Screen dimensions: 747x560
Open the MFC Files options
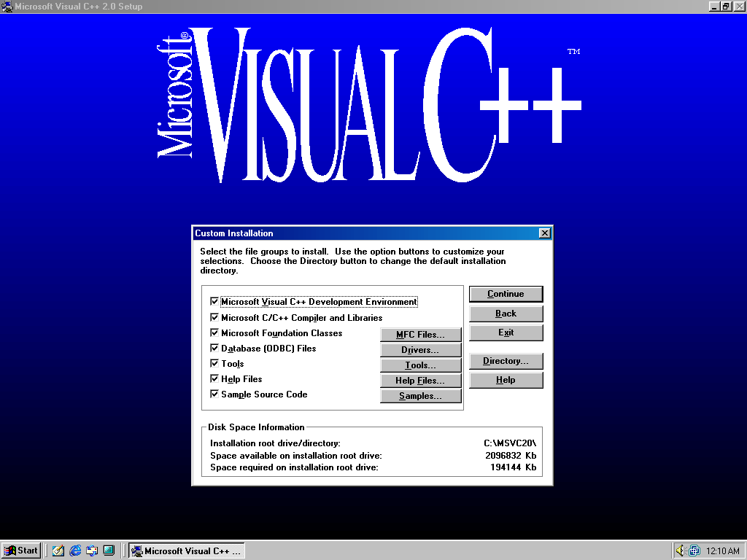tap(421, 335)
